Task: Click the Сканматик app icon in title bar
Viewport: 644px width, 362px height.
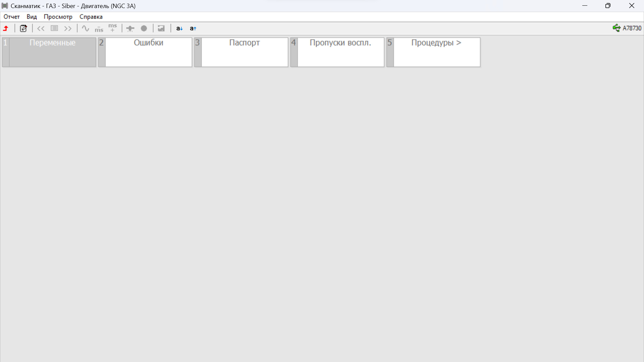Action: coord(5,6)
